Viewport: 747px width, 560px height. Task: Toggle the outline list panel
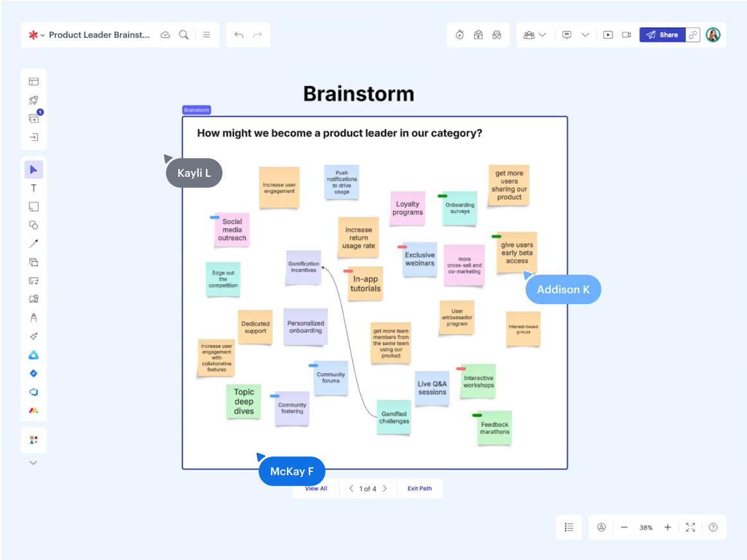click(569, 527)
